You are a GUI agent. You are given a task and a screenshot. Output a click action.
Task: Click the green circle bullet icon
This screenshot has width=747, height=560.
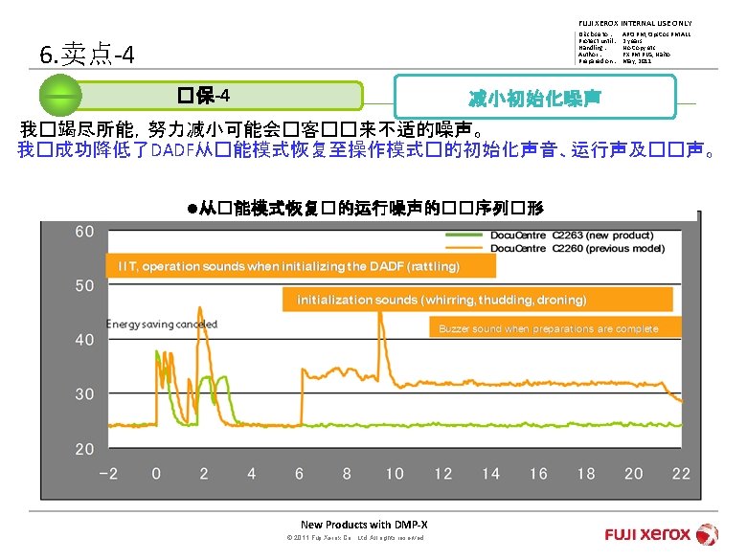[x=60, y=95]
